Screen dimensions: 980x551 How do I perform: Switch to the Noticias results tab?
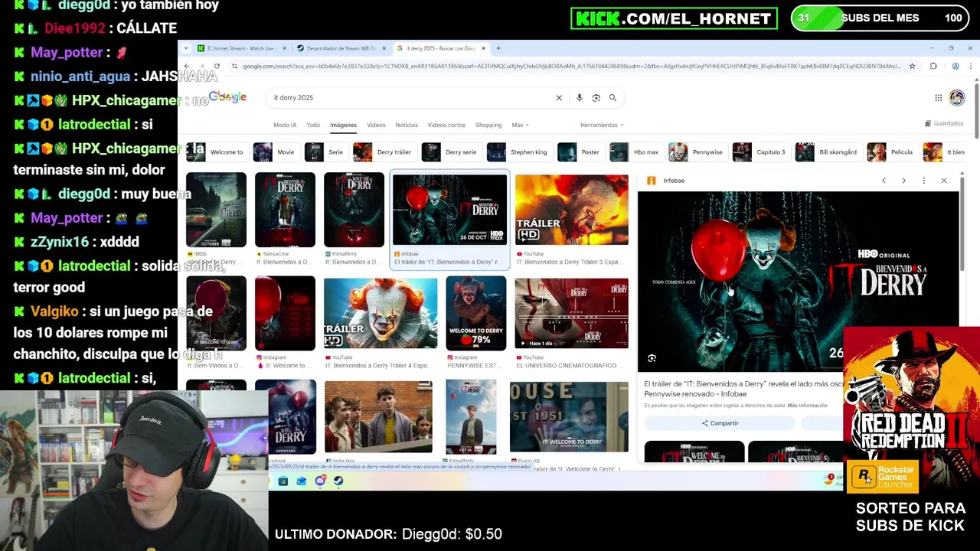(407, 125)
